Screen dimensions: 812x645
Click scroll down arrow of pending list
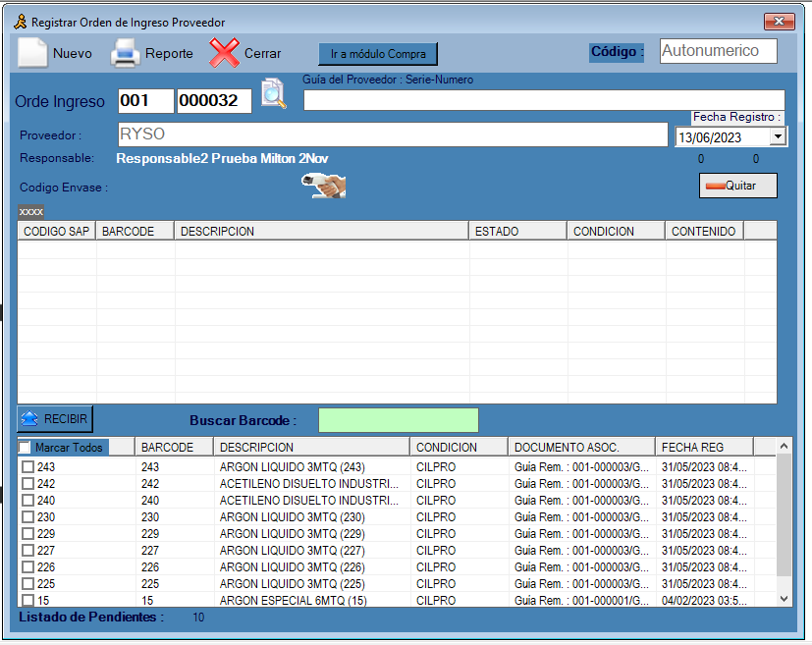785,599
